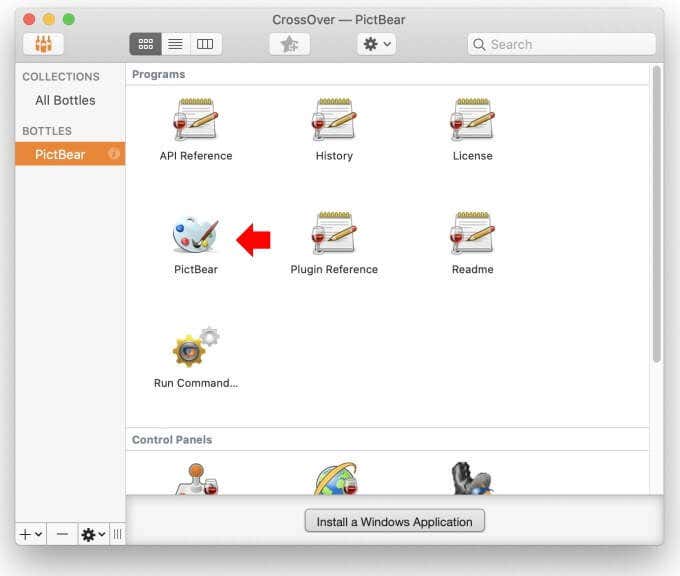Select All Bottles in the sidebar
The width and height of the screenshot is (680, 576).
[65, 101]
